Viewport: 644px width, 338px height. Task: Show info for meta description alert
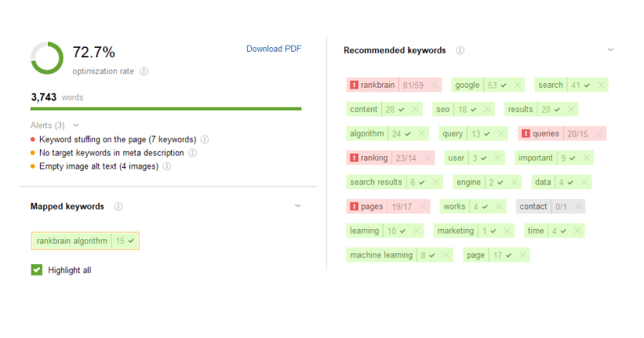[192, 153]
